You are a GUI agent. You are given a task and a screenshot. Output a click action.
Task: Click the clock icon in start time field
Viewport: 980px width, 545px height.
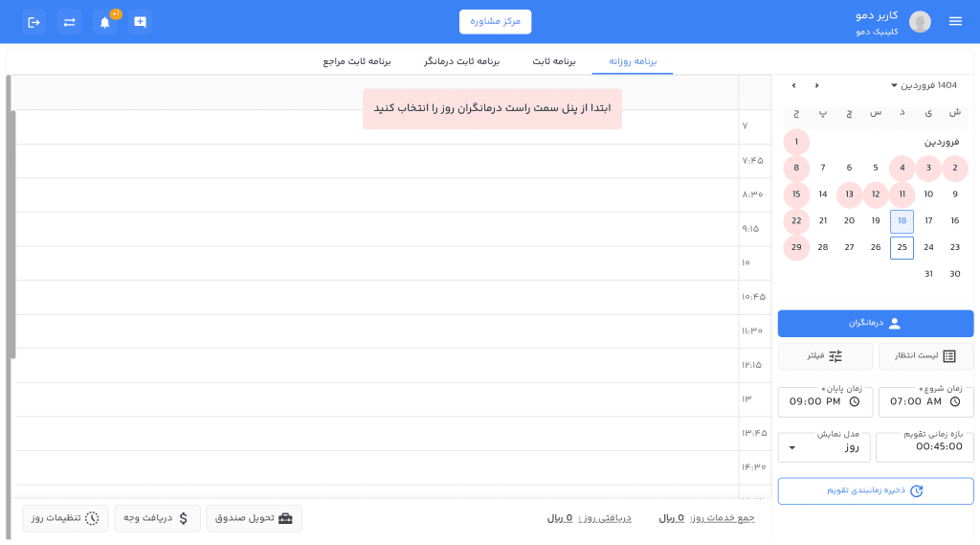point(955,401)
